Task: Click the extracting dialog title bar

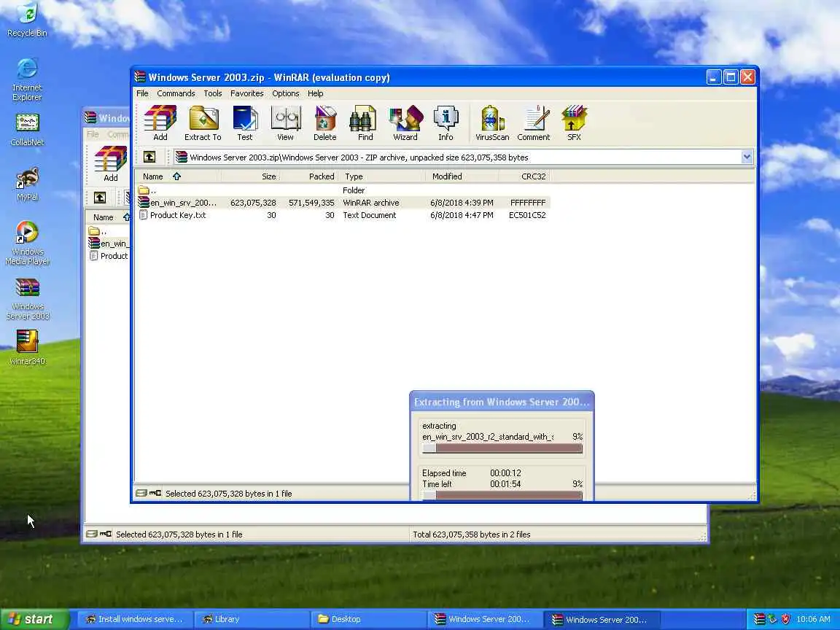Action: click(502, 402)
